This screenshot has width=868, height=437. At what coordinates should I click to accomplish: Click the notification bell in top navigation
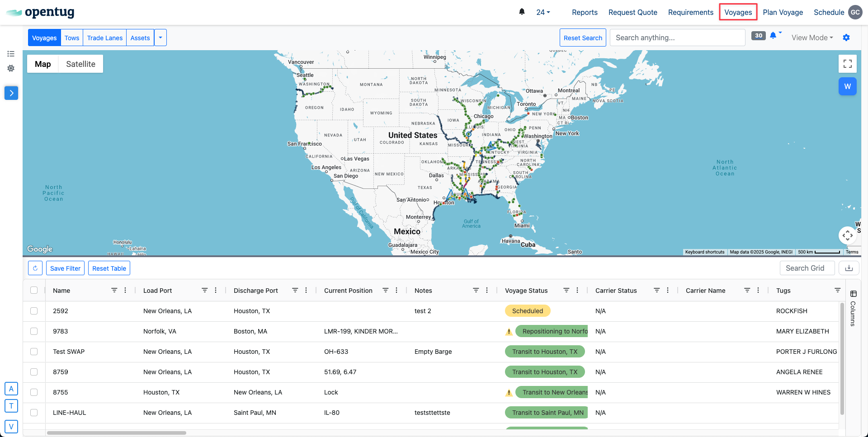(522, 12)
